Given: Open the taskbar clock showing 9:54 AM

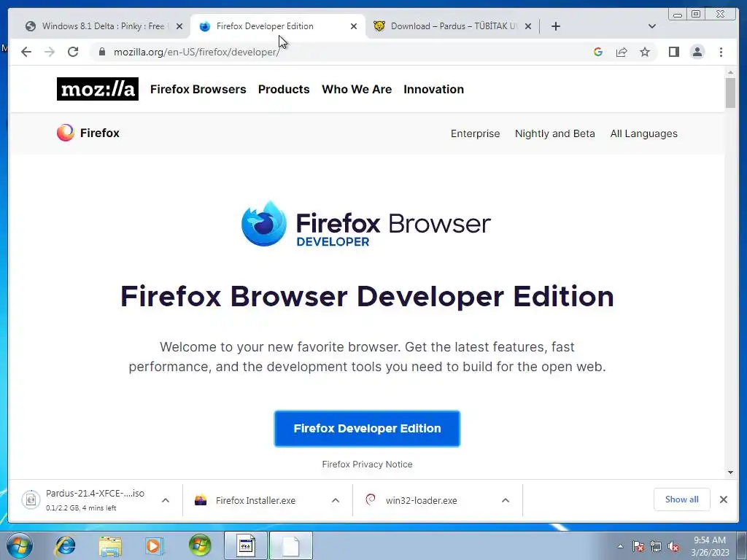Looking at the screenshot, I should 710,546.
